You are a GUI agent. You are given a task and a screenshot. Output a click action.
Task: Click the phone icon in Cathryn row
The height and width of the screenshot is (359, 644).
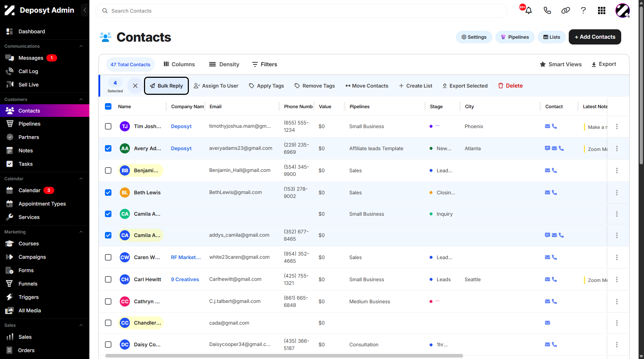click(x=554, y=301)
